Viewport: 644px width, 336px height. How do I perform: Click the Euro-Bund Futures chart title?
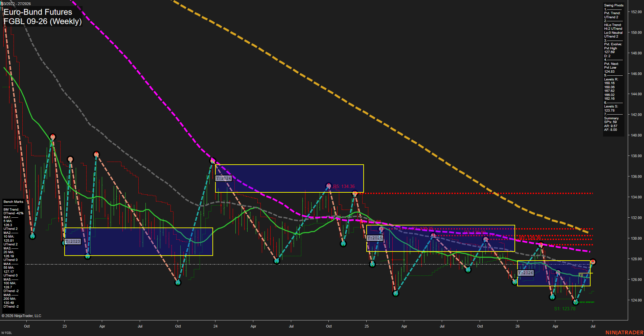(38, 12)
